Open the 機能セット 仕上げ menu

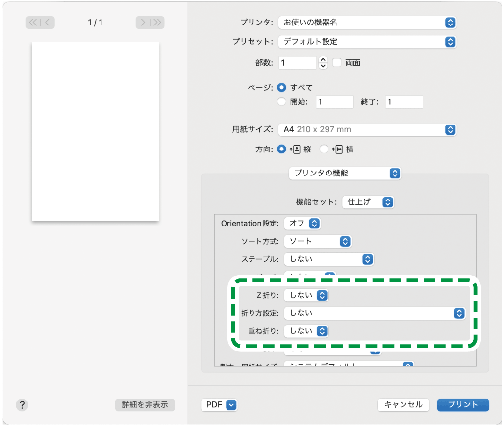368,202
